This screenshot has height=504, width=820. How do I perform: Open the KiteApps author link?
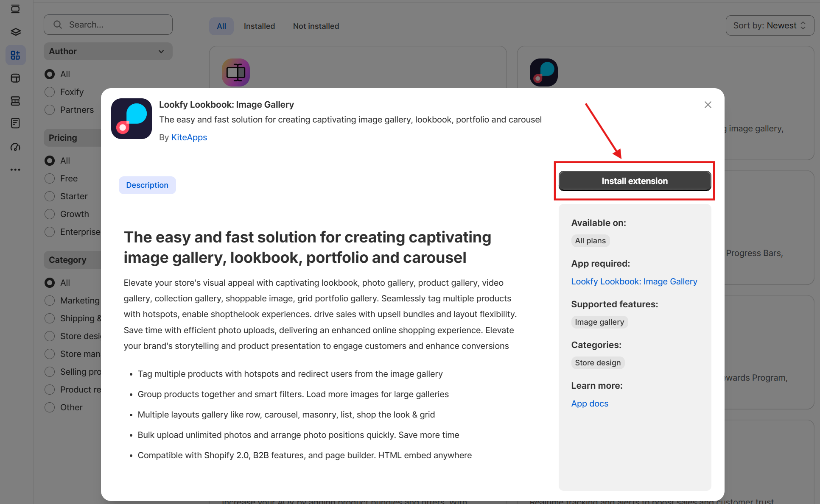click(x=189, y=137)
